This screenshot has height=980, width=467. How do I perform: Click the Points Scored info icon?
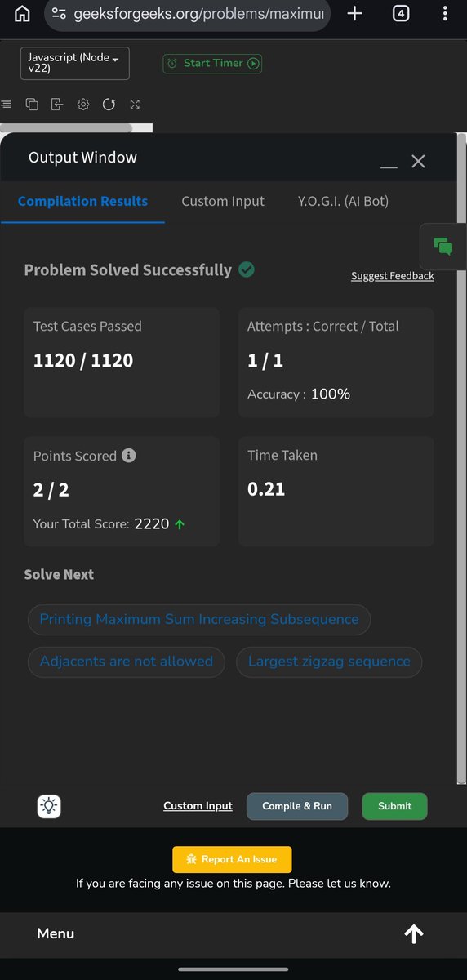(x=129, y=456)
